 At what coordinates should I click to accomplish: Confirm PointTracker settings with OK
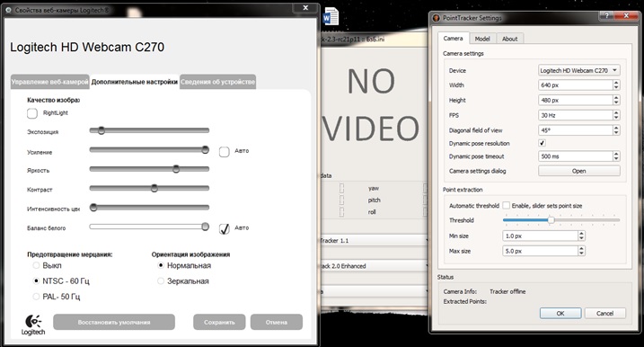(x=560, y=313)
